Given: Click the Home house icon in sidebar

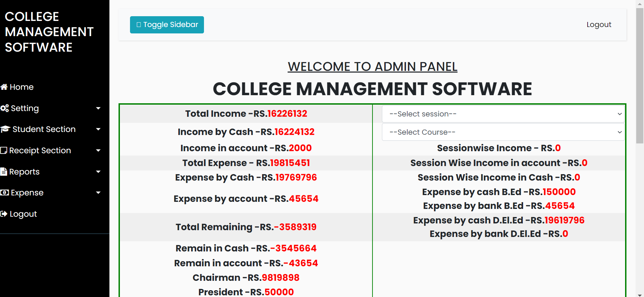Looking at the screenshot, I should (x=4, y=87).
